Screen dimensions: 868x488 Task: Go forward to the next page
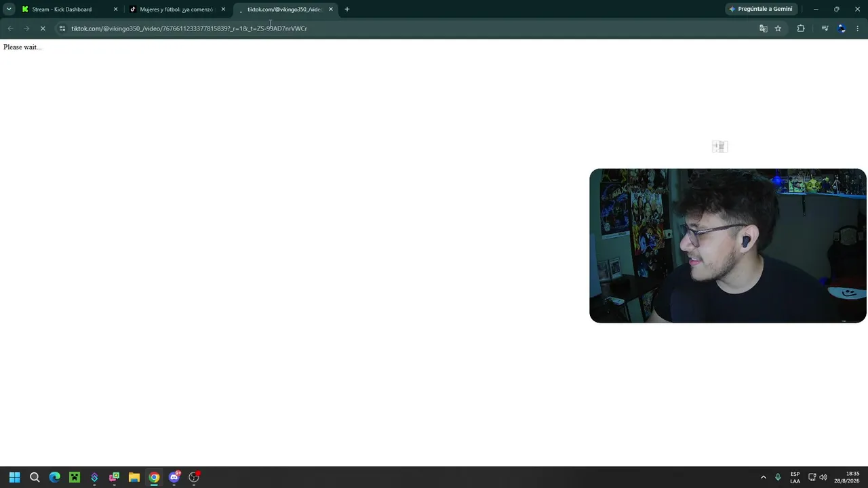26,28
